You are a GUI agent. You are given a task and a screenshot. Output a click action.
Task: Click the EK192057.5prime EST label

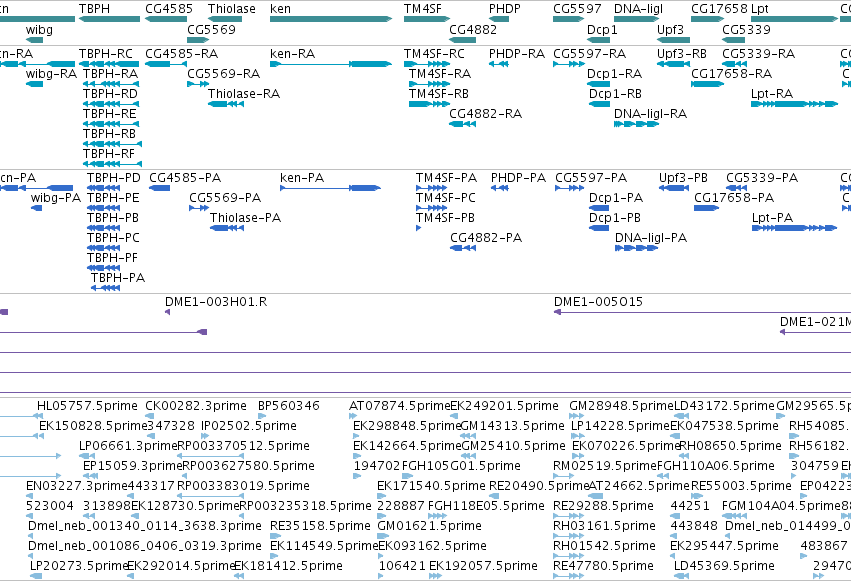click(x=483, y=566)
